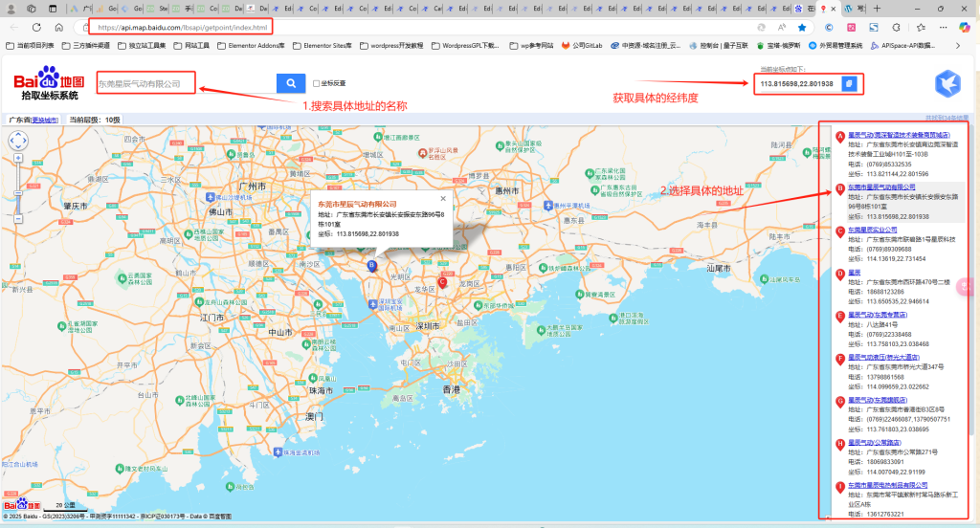
Task: Open the browser favorites list icon
Action: 921,28
